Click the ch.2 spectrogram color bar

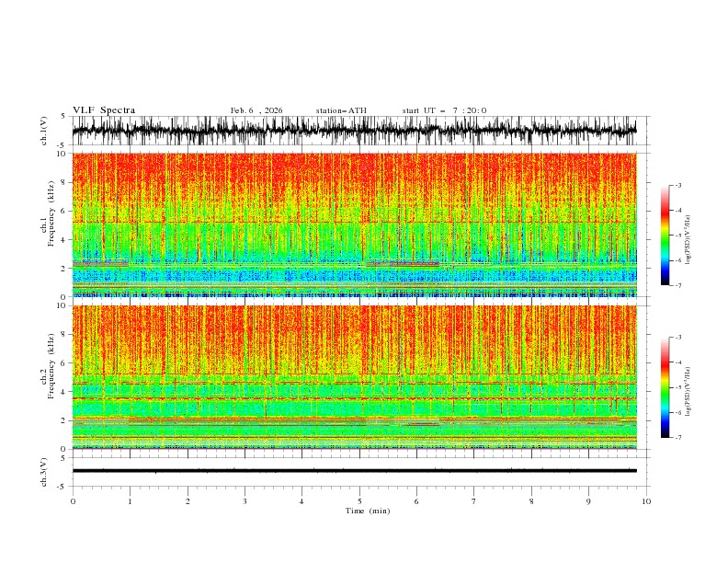pos(665,387)
